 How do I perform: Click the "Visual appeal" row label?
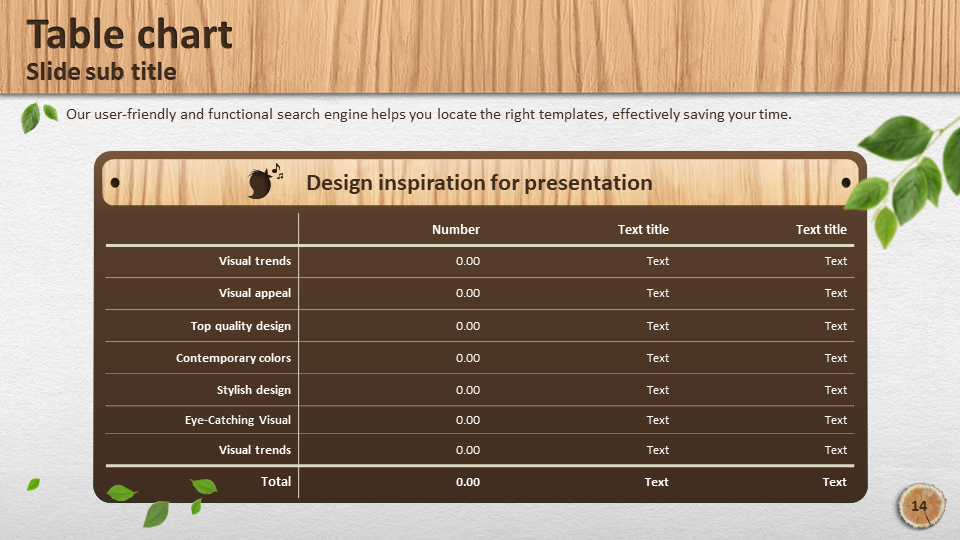click(255, 293)
